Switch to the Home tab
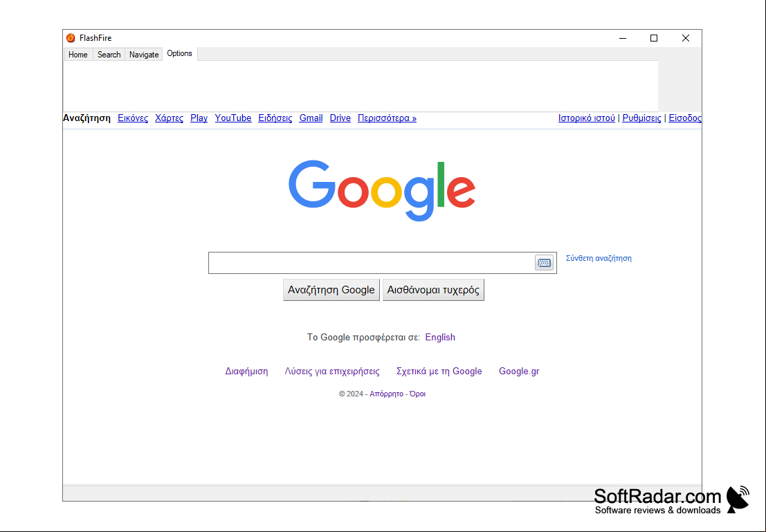 pos(78,55)
